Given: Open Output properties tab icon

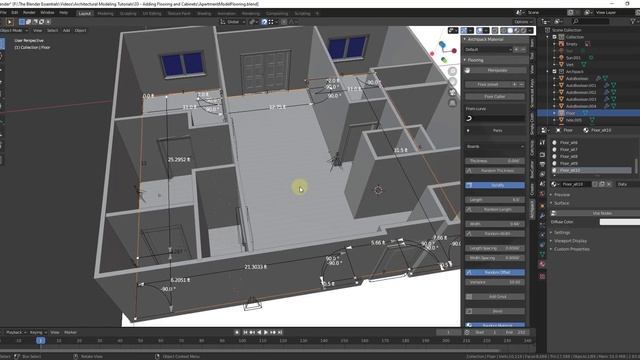Looking at the screenshot, I should click(542, 164).
